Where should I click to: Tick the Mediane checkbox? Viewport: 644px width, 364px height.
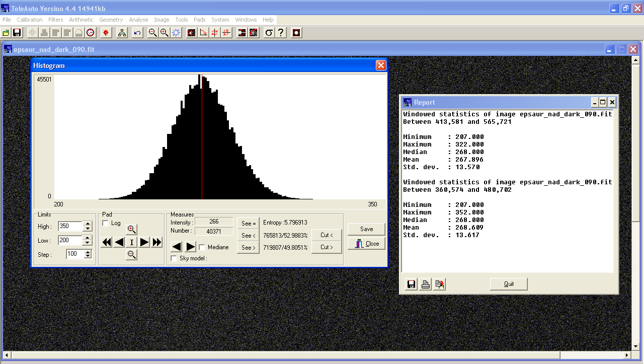202,247
